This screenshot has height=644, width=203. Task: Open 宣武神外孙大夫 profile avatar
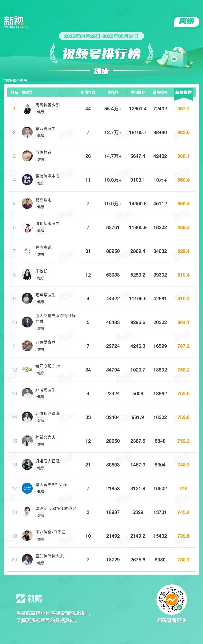27,560
